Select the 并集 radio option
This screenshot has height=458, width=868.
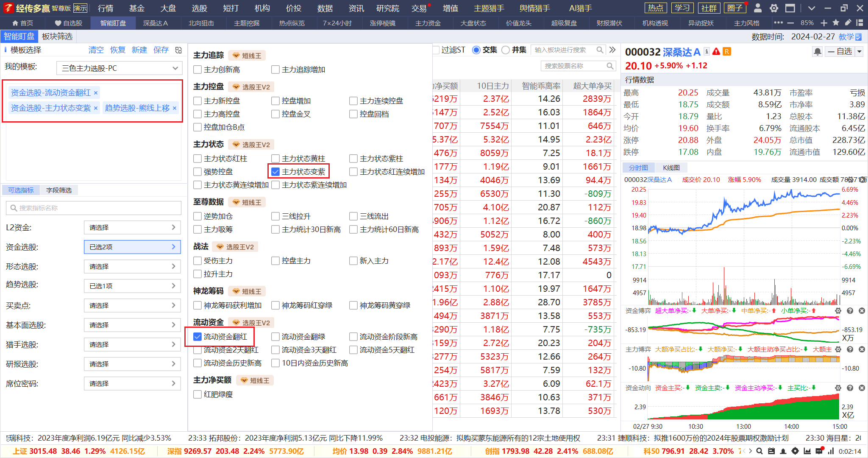pos(505,50)
